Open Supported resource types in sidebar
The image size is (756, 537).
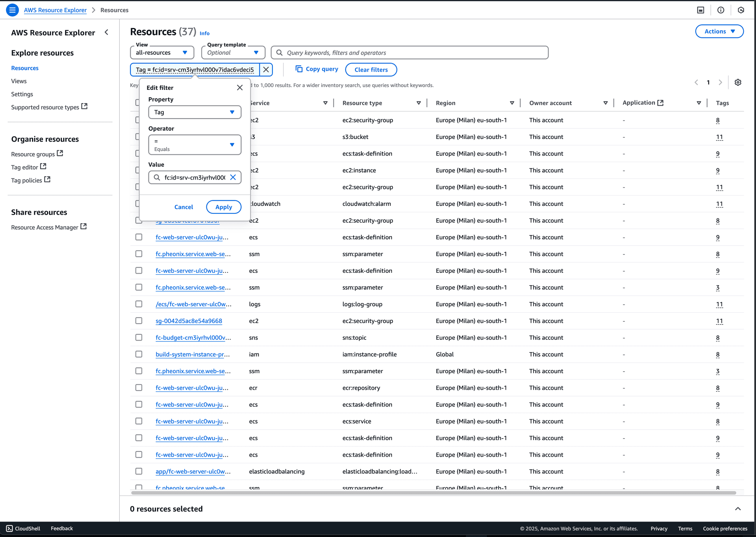pyautogui.click(x=45, y=107)
